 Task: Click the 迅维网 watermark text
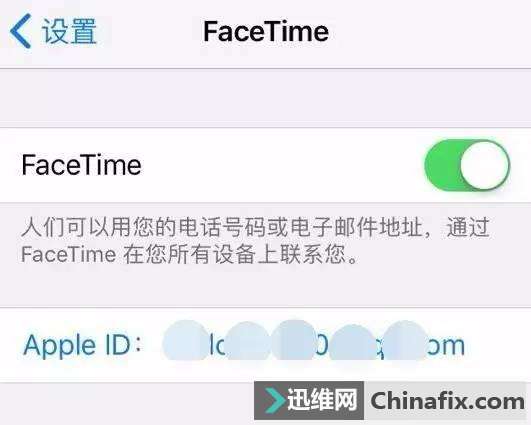pyautogui.click(x=322, y=400)
